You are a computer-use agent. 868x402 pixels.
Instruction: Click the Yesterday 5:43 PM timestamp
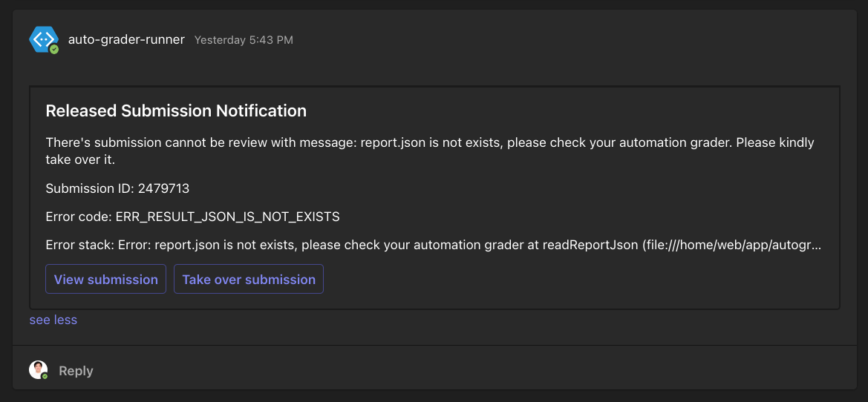[x=244, y=40]
